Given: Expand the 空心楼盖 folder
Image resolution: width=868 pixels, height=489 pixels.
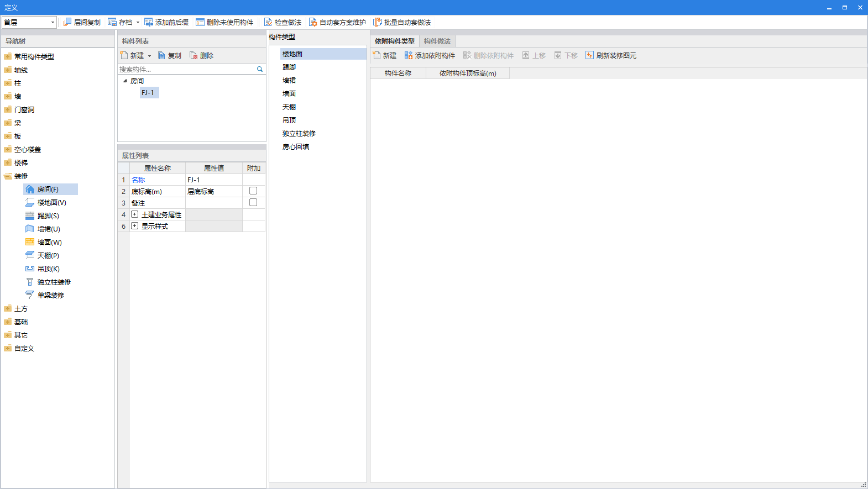Looking at the screenshot, I should point(8,150).
